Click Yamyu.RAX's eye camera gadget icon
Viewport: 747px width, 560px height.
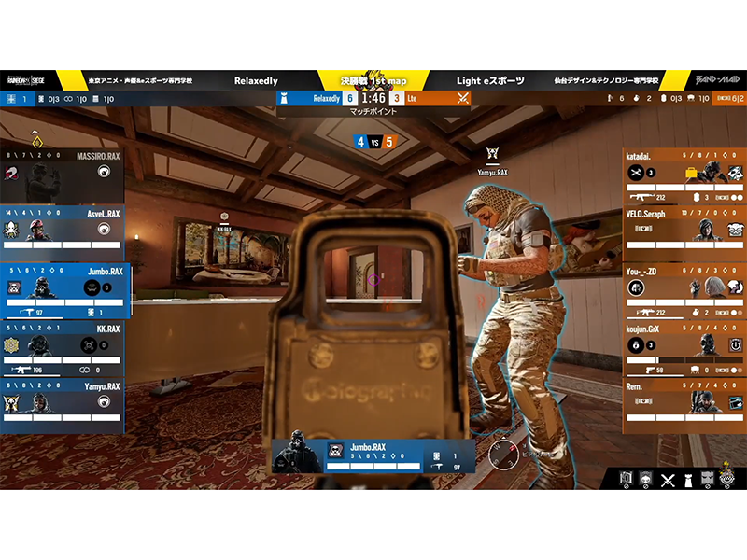(104, 402)
